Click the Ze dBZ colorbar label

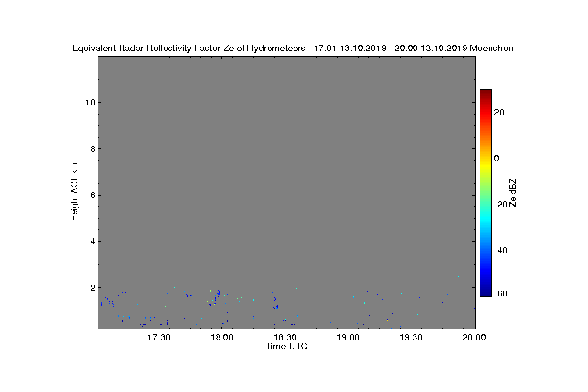coord(513,193)
